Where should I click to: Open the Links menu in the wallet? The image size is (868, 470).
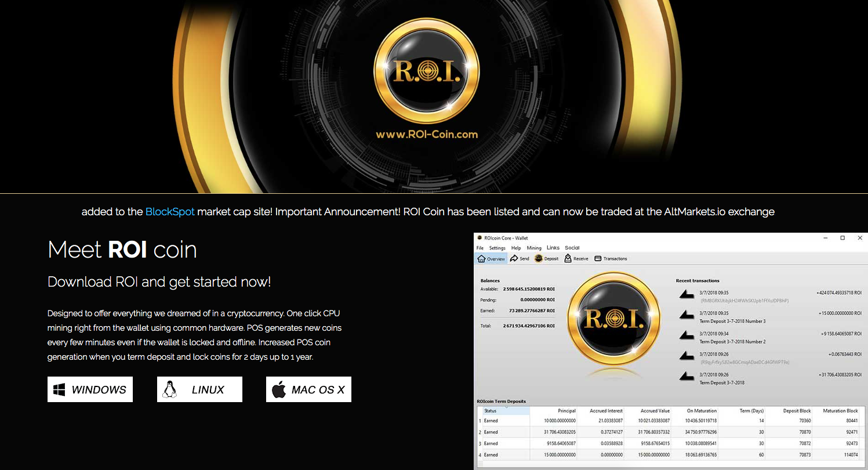click(x=553, y=248)
